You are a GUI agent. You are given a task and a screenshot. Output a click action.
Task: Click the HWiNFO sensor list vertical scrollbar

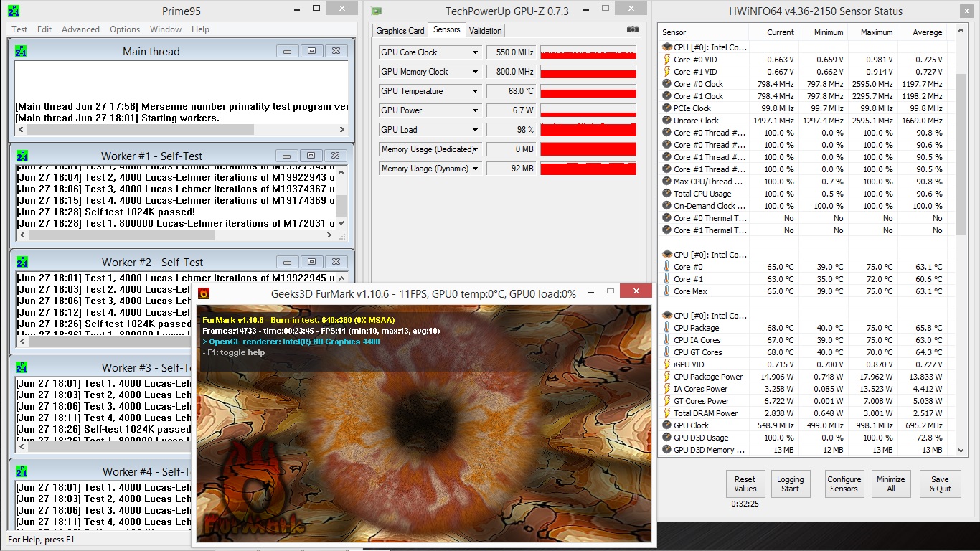click(961, 240)
